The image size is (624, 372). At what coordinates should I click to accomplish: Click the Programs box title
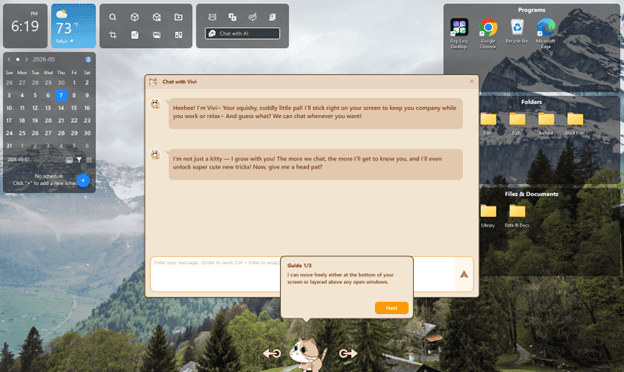pyautogui.click(x=532, y=10)
